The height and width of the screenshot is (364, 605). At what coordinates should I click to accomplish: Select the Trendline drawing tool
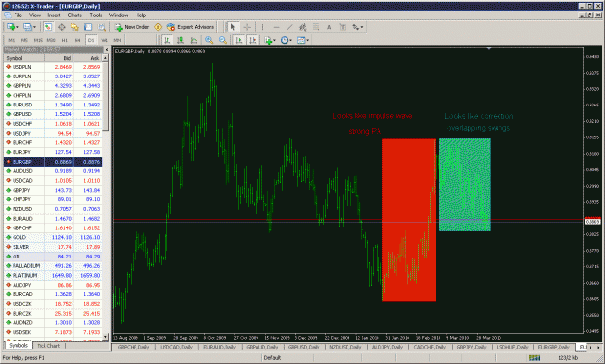click(289, 27)
